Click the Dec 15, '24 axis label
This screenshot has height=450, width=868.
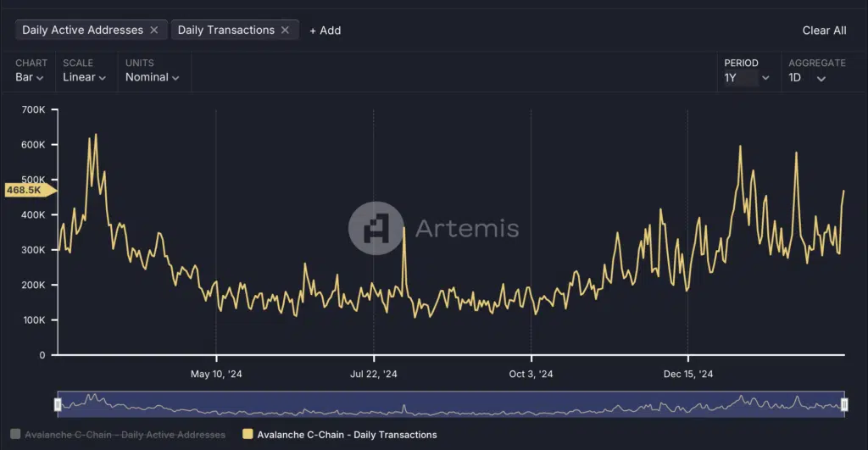[688, 375]
